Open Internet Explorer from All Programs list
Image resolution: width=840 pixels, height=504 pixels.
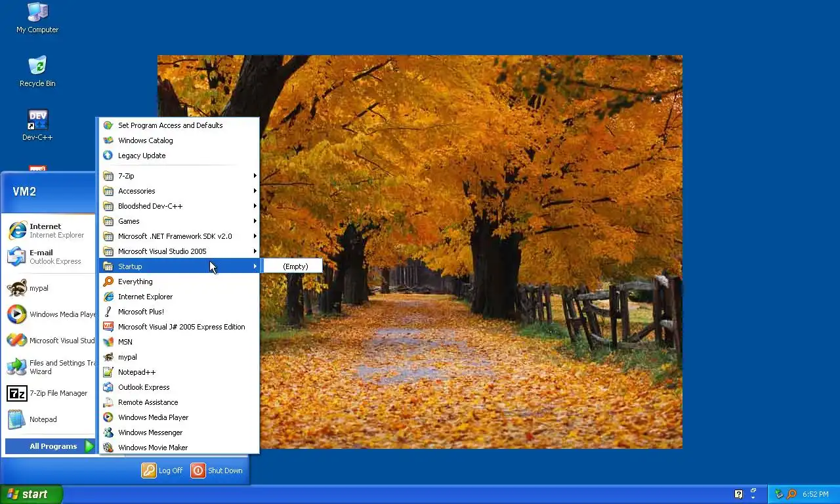178,297
